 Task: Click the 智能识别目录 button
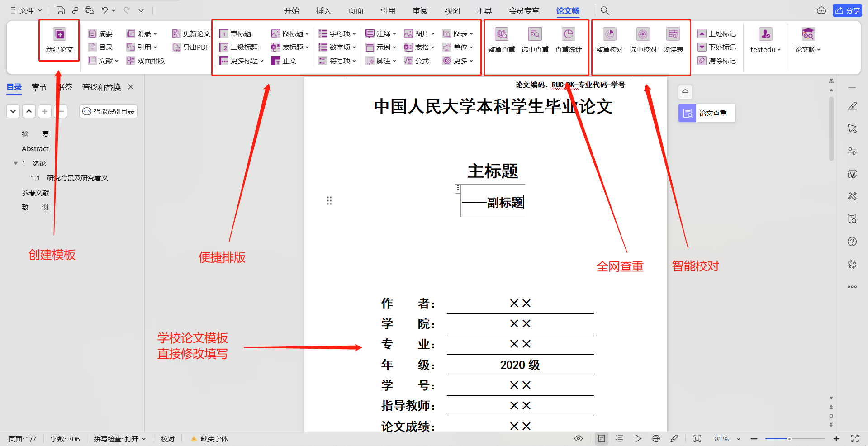click(x=108, y=111)
